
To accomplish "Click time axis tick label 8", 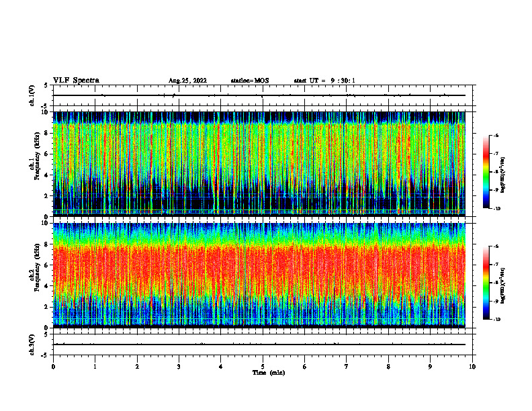I will [x=388, y=367].
